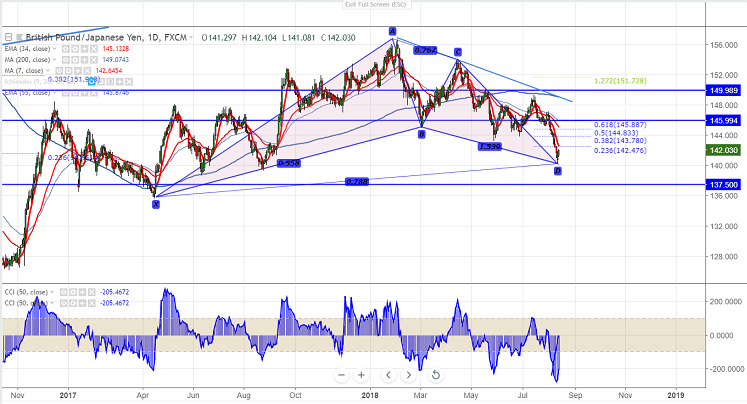Hide the MA (200, close) line
Screen dimensions: 747x404
coord(66,60)
